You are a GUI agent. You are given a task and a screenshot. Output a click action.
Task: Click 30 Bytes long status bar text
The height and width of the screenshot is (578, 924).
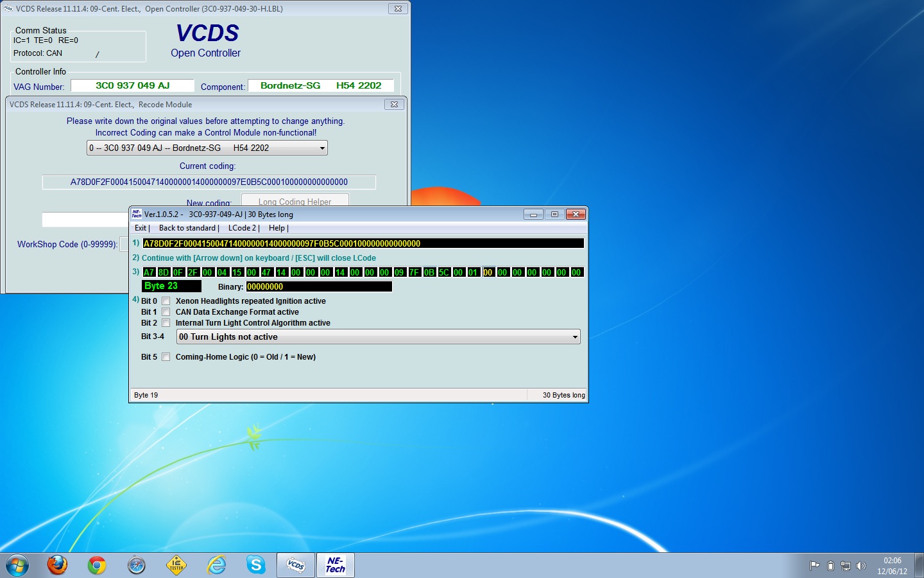(563, 395)
